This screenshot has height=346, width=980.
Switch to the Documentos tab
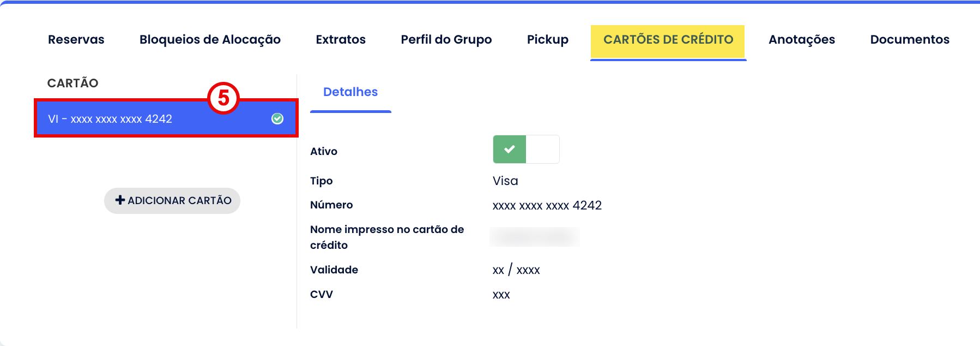[910, 40]
